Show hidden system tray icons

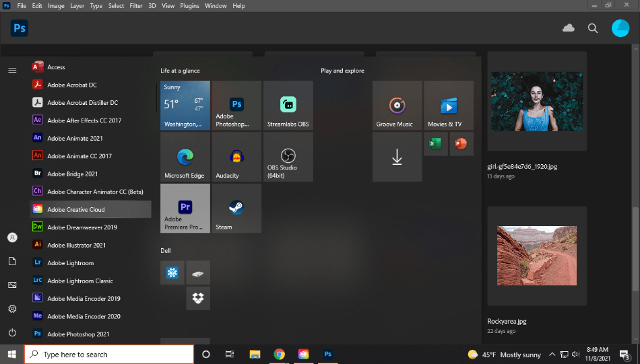(x=552, y=354)
